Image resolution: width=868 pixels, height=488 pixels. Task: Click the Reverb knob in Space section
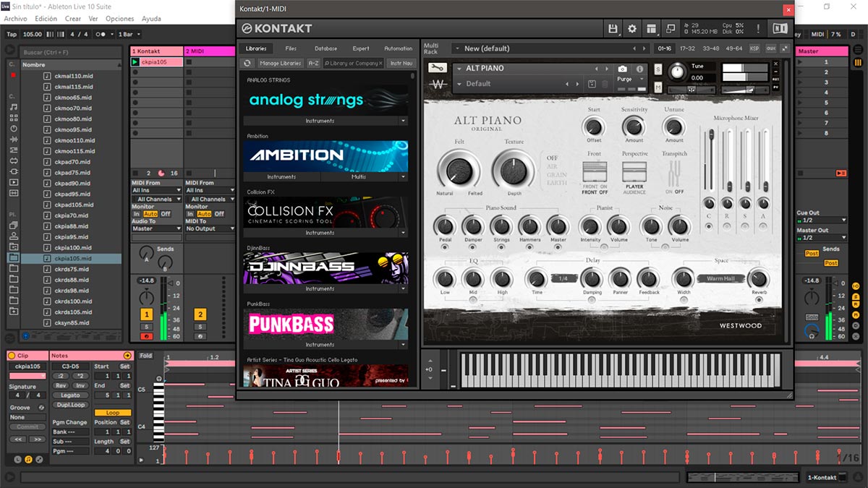pos(758,278)
